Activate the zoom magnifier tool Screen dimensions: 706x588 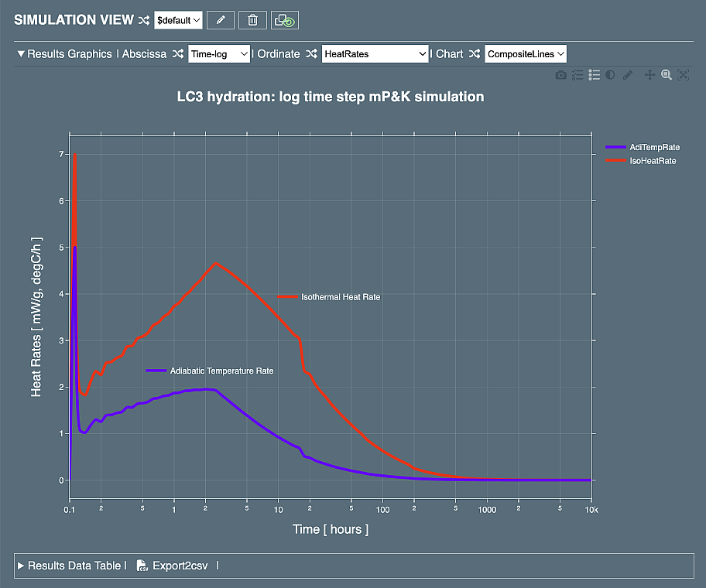tap(667, 75)
